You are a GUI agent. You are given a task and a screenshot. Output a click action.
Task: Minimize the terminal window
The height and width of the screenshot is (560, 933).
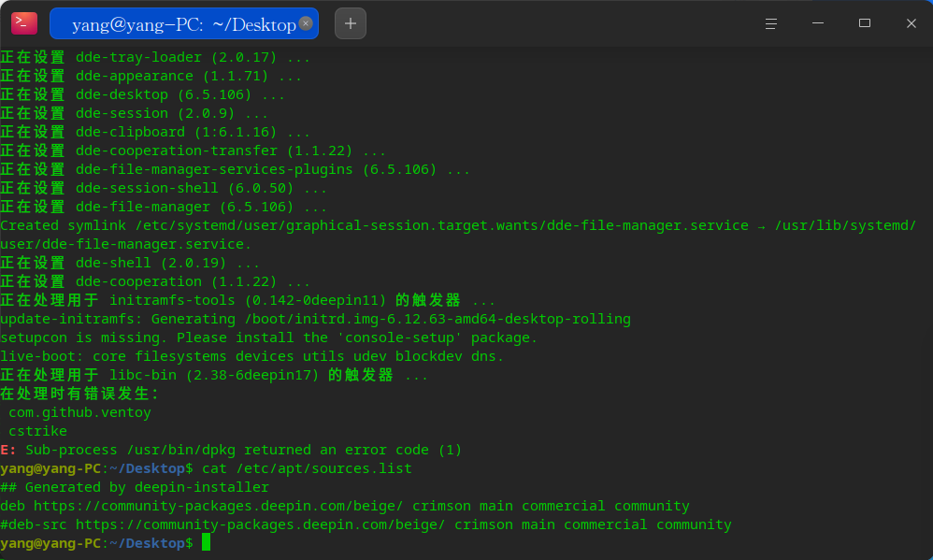[818, 23]
